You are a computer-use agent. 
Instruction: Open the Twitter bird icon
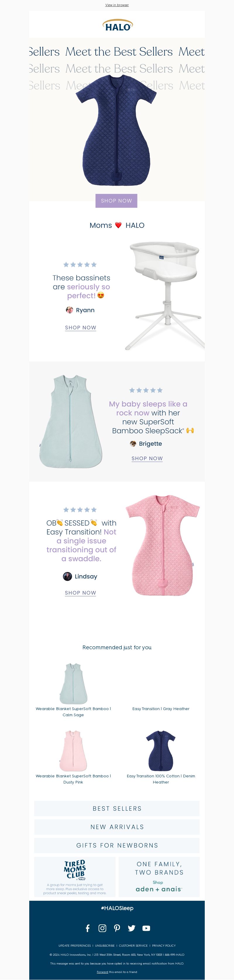coord(132,928)
